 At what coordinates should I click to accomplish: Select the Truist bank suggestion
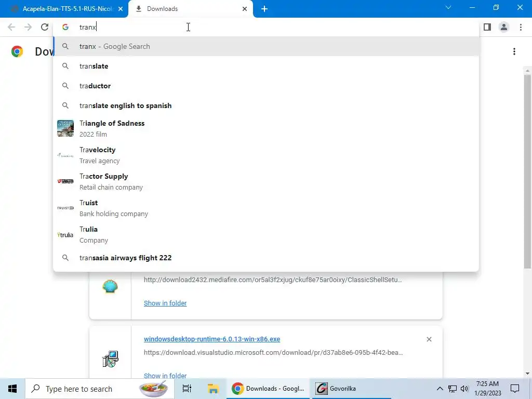tap(267, 208)
